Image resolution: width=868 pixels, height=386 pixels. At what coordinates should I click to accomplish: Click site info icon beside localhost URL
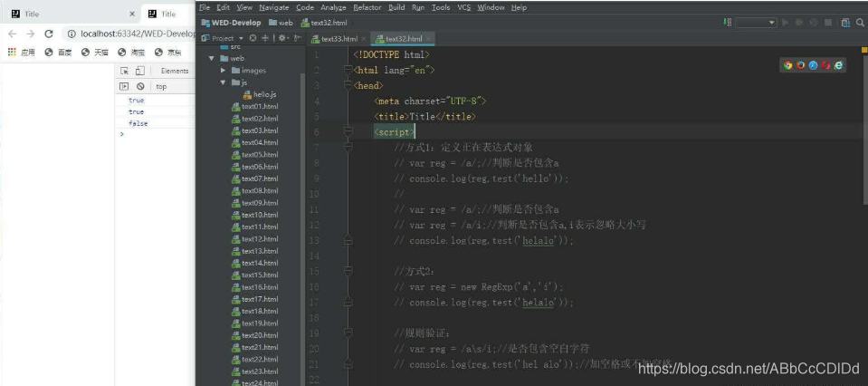(72, 34)
